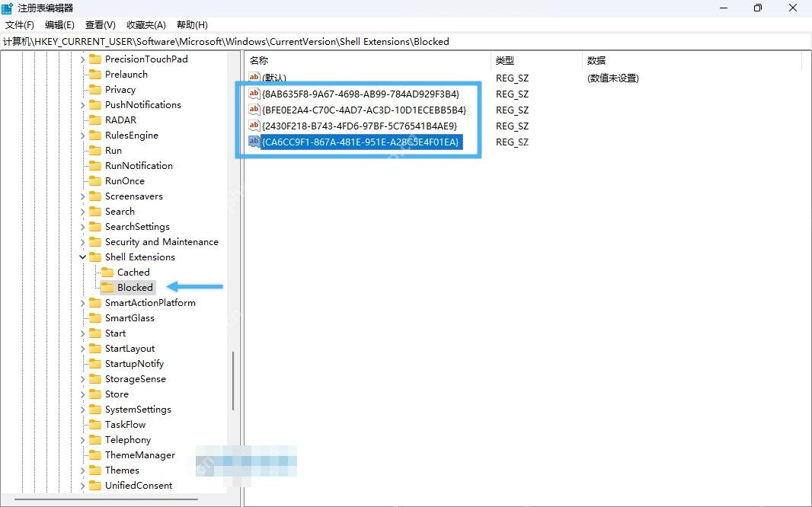Click the (默认) string value icon
The width and height of the screenshot is (812, 507).
tap(254, 77)
